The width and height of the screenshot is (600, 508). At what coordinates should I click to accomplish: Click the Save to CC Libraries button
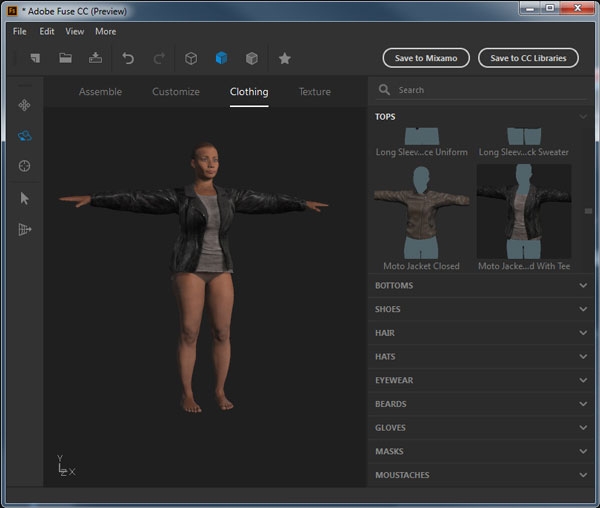[x=528, y=58]
